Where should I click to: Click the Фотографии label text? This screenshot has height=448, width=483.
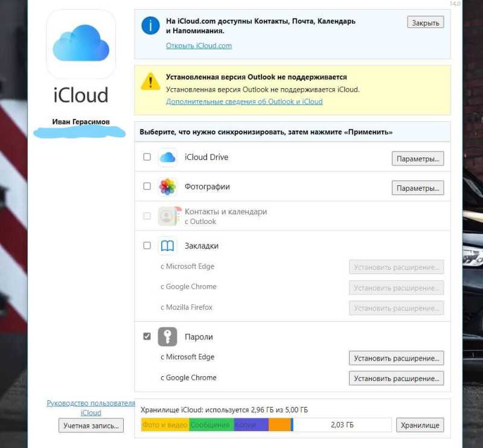[x=207, y=187]
